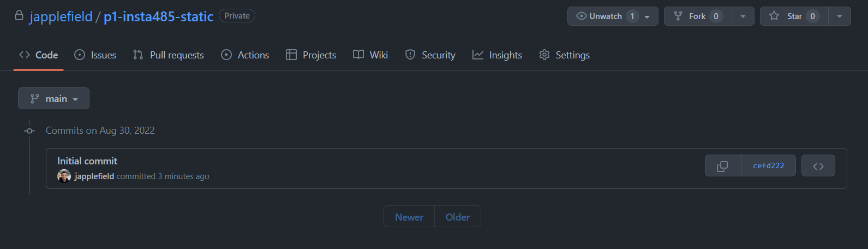The height and width of the screenshot is (249, 868).
Task: Switch to the Projects tab
Action: coord(311,55)
